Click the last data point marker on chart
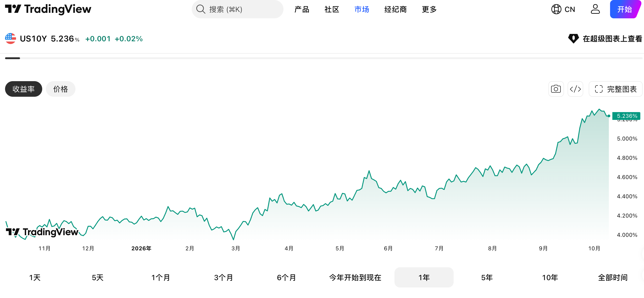The width and height of the screenshot is (644, 298). click(609, 116)
